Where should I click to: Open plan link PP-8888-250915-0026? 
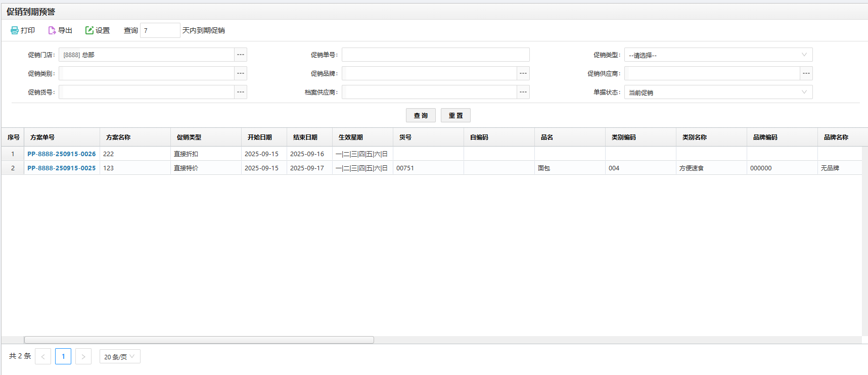(x=62, y=154)
